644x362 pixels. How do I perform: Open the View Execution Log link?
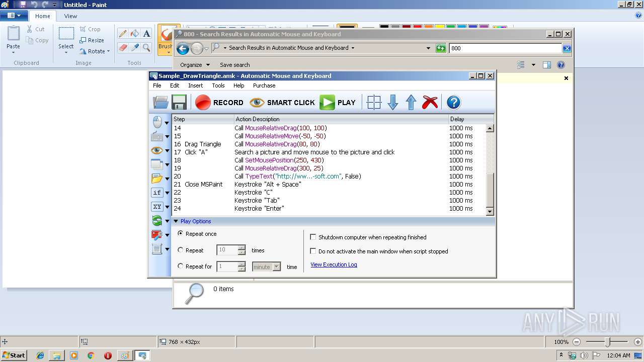334,264
